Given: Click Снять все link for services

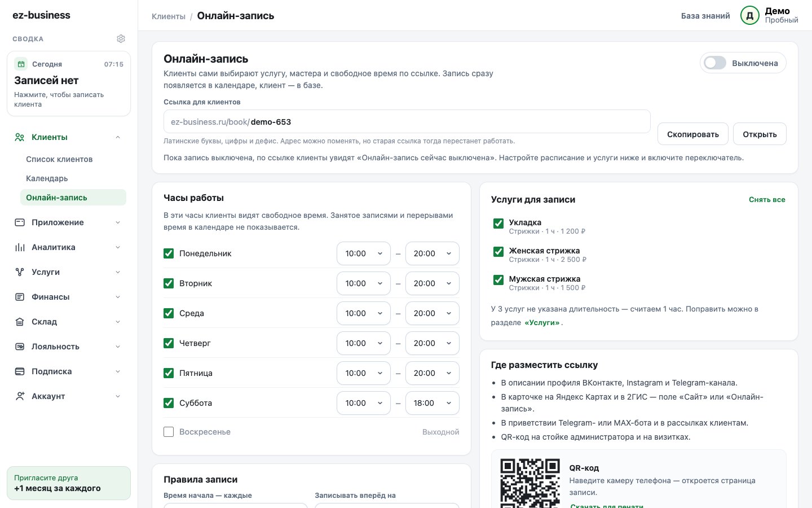Looking at the screenshot, I should pos(767,200).
